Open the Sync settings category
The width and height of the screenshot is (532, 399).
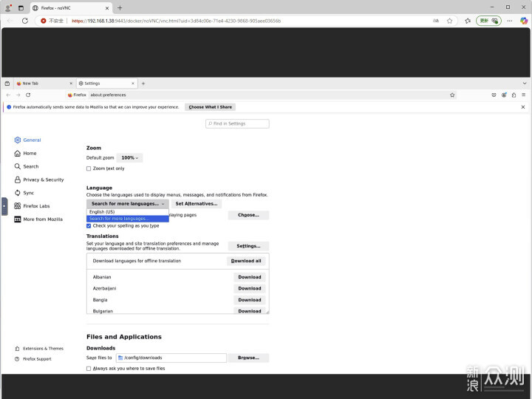(x=24, y=193)
